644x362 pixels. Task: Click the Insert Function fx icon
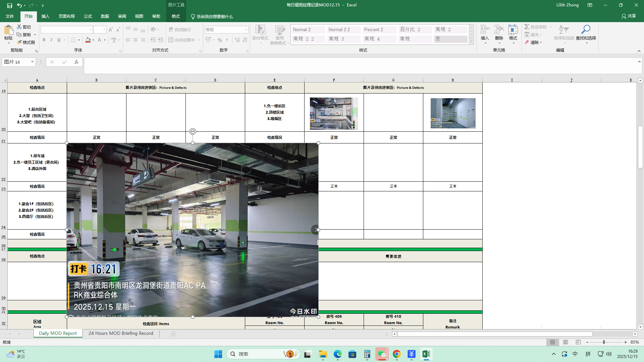point(76,62)
